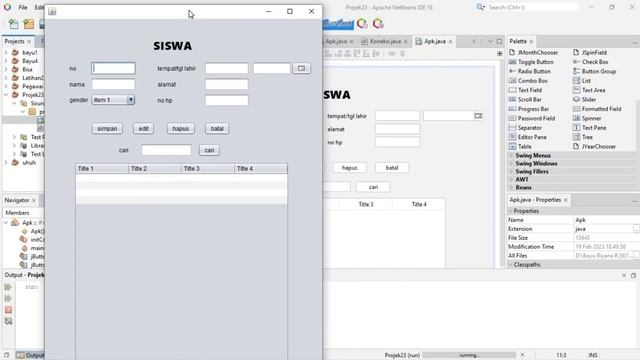Click hapus button in design editor
Viewport: 640px width, 360px height.
tap(349, 168)
